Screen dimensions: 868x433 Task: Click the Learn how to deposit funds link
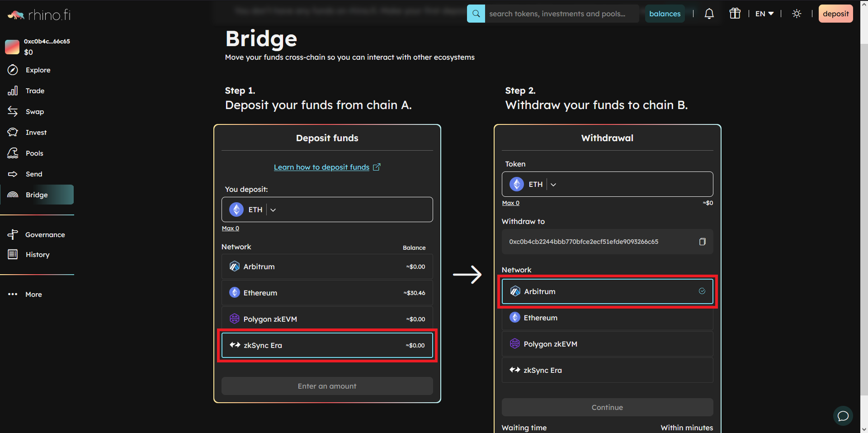point(321,167)
